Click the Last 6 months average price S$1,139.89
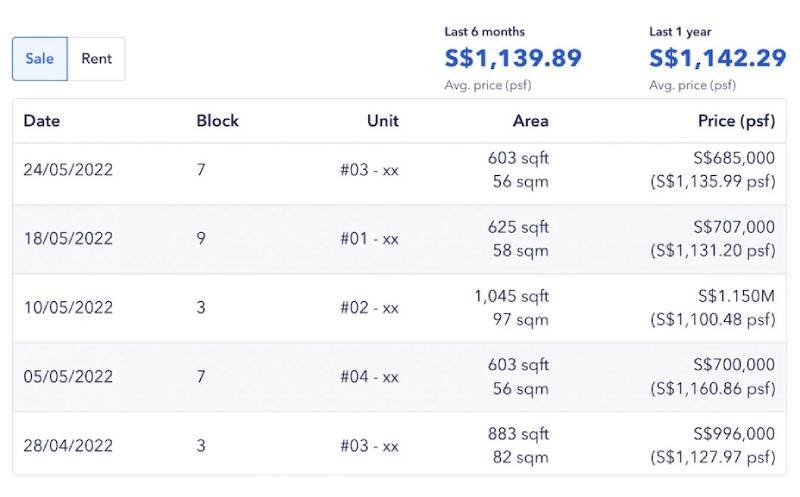The image size is (800, 497). tap(513, 58)
